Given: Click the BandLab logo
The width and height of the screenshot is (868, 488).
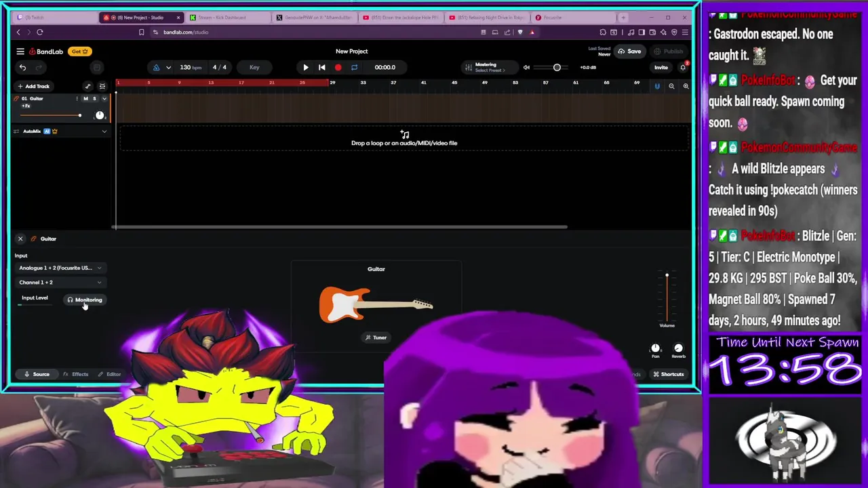Looking at the screenshot, I should [x=46, y=52].
